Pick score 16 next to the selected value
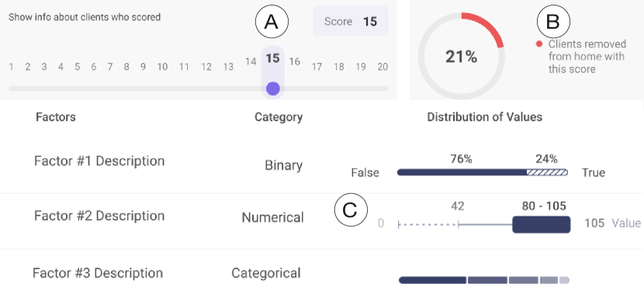644x287 pixels. click(x=294, y=61)
